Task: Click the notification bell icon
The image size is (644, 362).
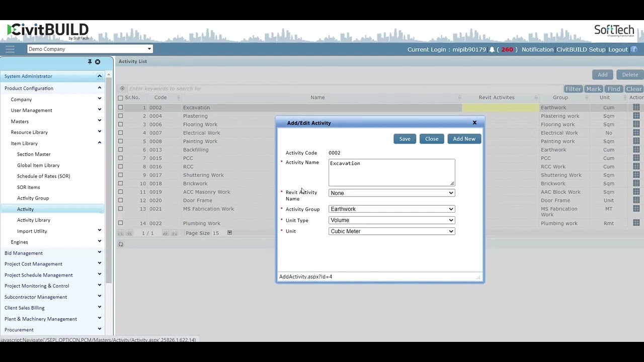Action: coord(492,49)
